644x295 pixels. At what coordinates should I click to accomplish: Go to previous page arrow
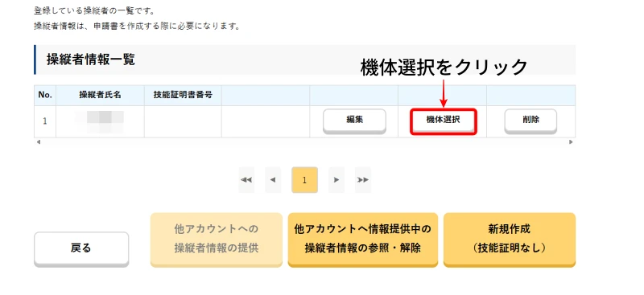click(273, 180)
